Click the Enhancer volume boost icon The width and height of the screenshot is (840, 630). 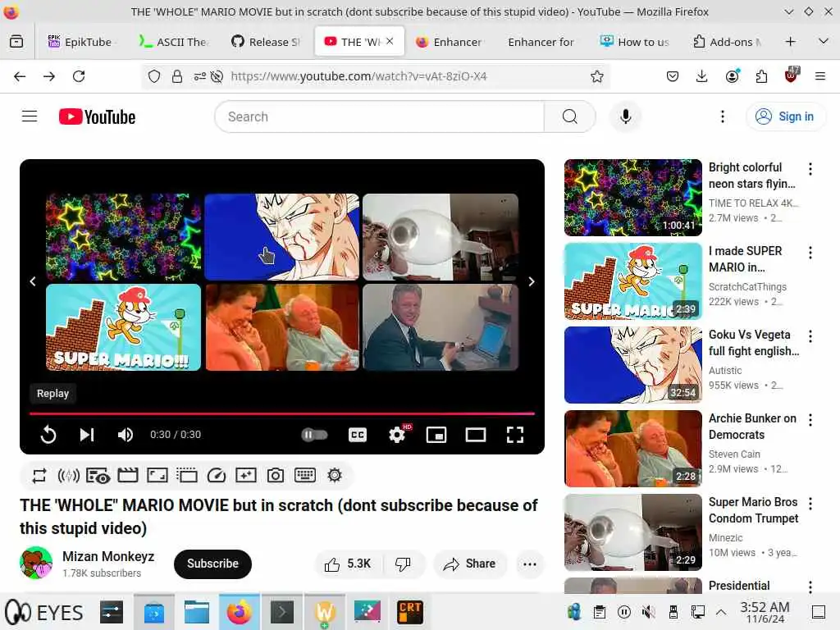point(69,476)
